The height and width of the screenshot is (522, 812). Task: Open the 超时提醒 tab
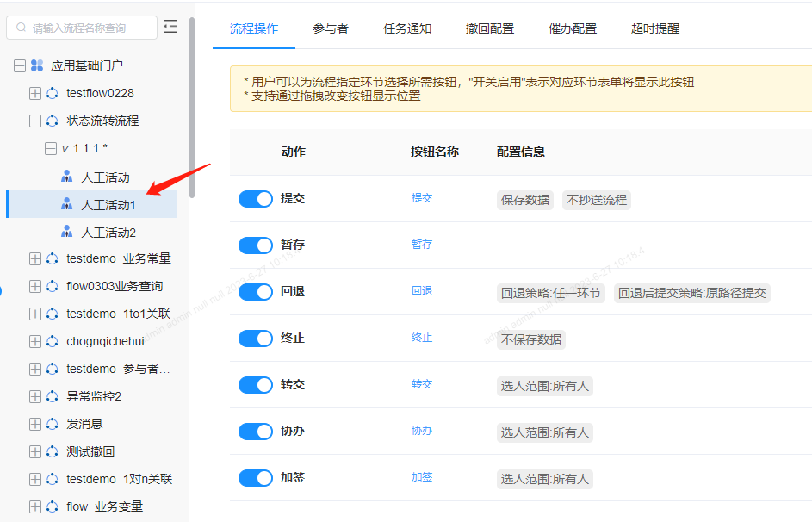point(655,28)
